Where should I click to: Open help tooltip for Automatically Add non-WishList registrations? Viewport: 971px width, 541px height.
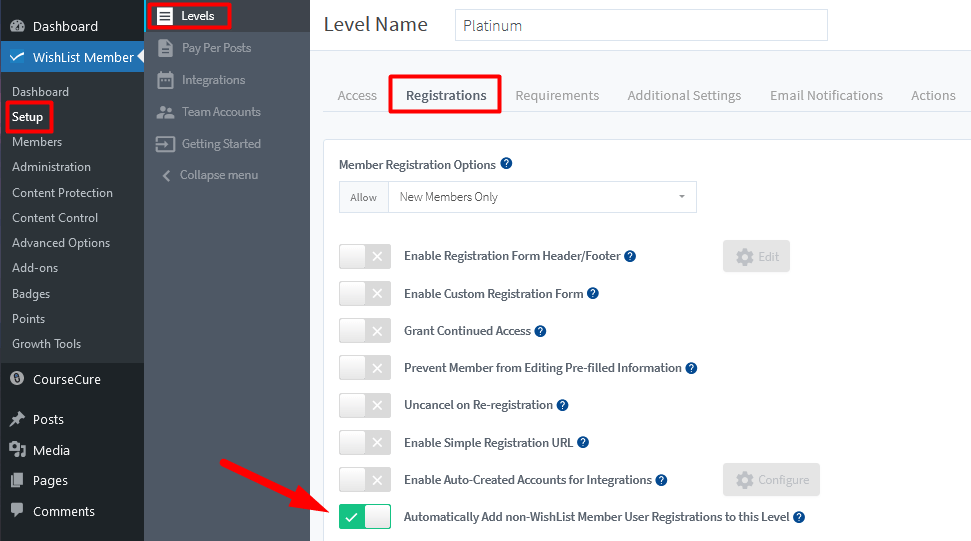[799, 517]
